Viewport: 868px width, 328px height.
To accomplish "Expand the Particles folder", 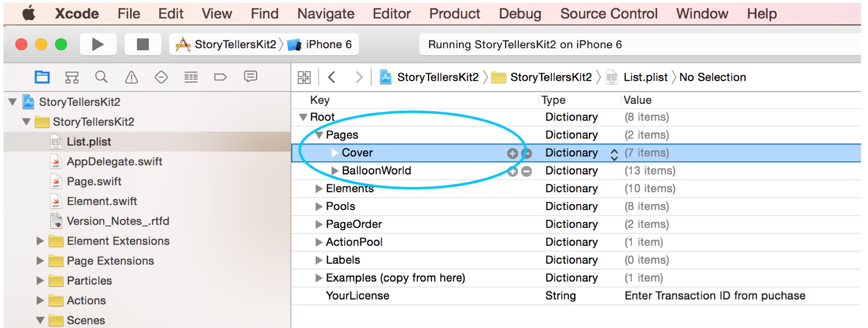I will pos(40,281).
